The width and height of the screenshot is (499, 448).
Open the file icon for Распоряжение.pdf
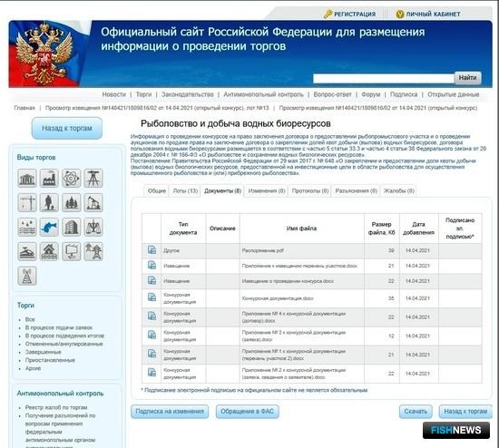pyautogui.click(x=152, y=250)
